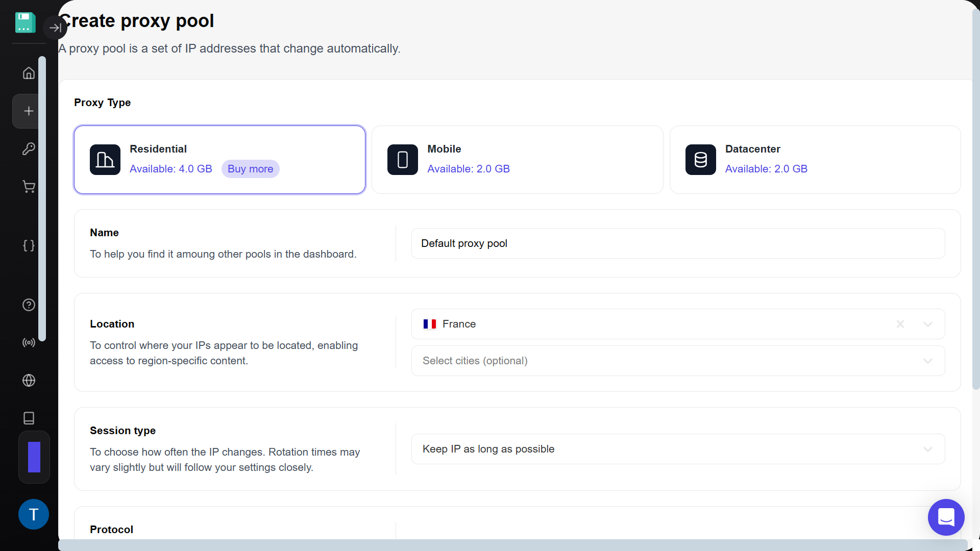
Task: Open the chat support bubble
Action: click(x=945, y=517)
